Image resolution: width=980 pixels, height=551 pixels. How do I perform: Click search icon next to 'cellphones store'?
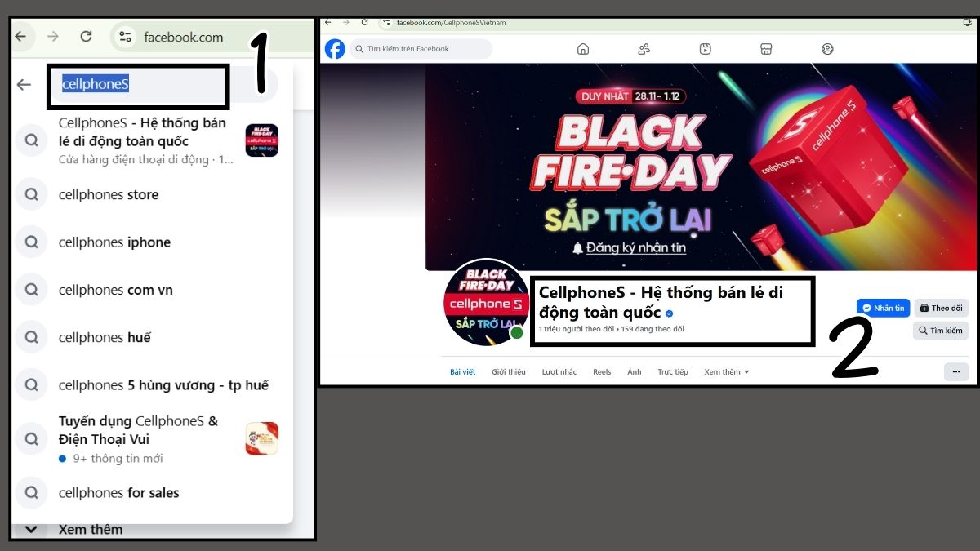tap(31, 195)
